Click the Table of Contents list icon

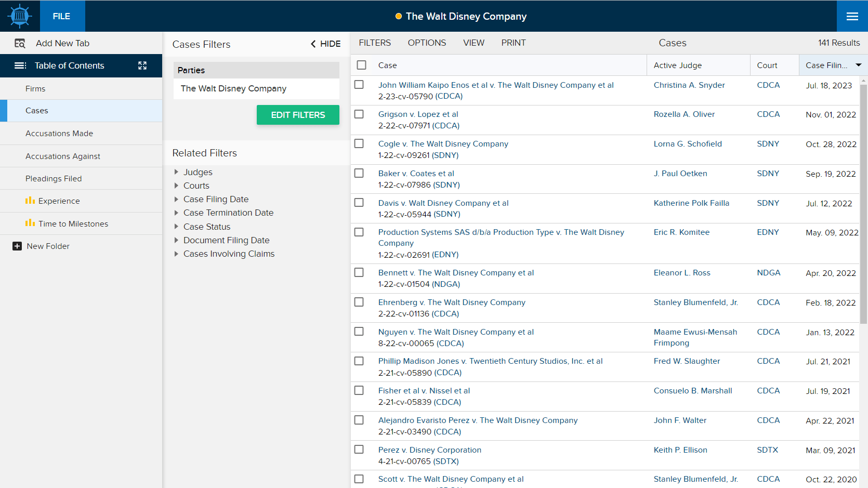pyautogui.click(x=20, y=65)
